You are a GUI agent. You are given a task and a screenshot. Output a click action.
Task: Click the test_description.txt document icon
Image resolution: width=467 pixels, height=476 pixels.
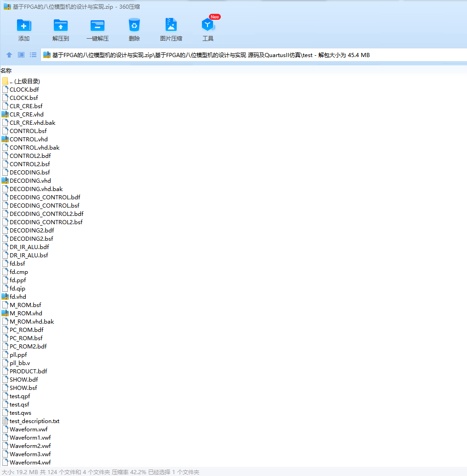click(5, 421)
